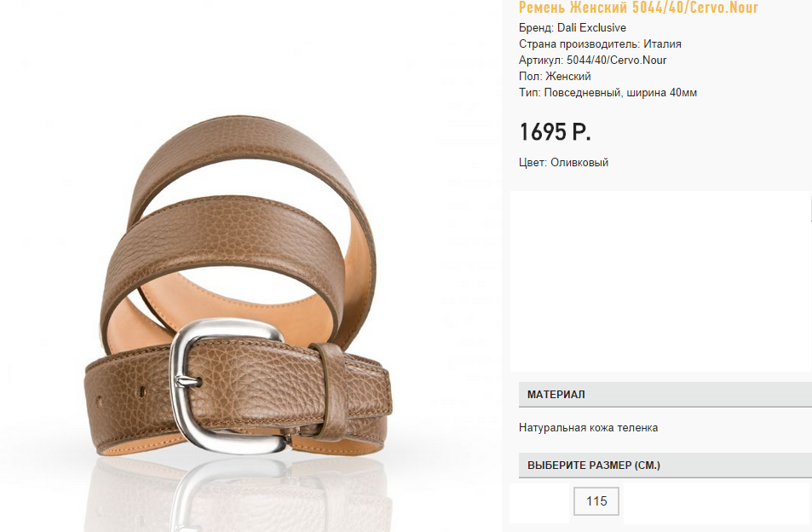The image size is (812, 532).
Task: Click the silver buckle in the belt photo
Action: (x=227, y=386)
